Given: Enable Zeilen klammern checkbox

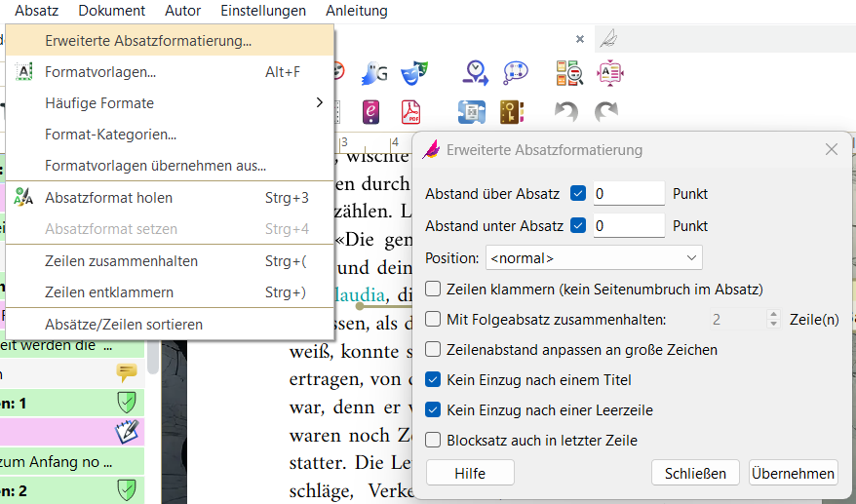Looking at the screenshot, I should [x=434, y=289].
